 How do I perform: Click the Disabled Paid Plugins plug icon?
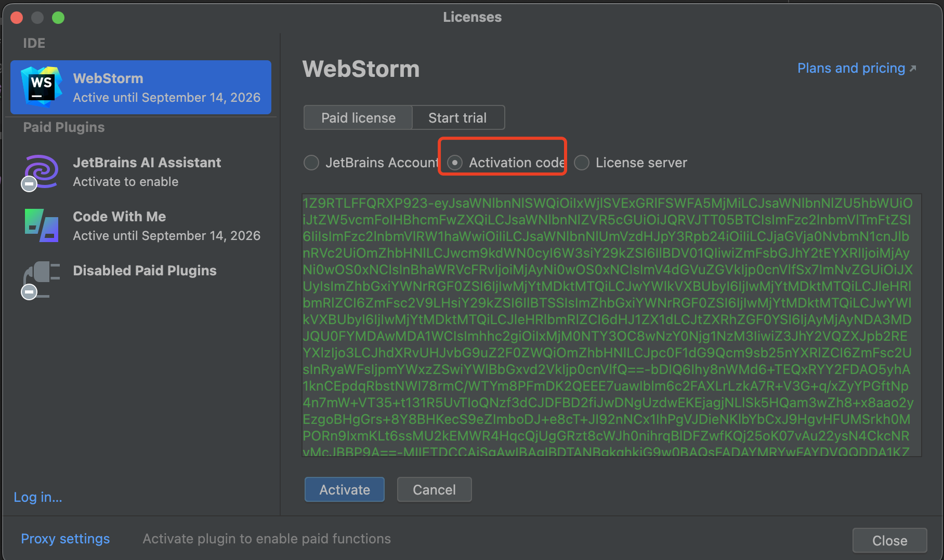coord(42,278)
